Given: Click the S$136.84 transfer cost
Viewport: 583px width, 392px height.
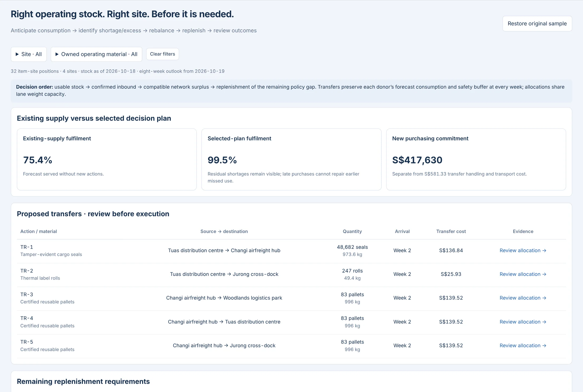Looking at the screenshot, I should point(451,250).
